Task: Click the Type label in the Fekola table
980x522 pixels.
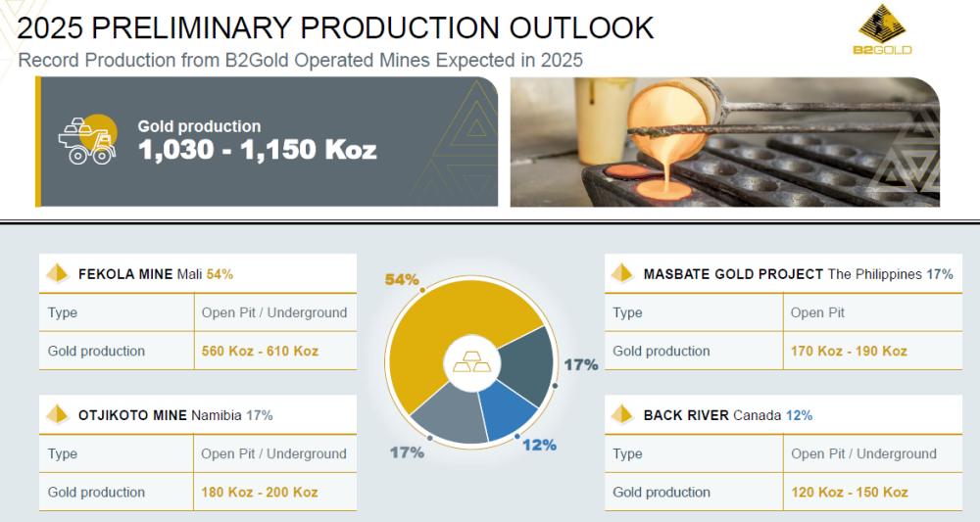Action: (x=63, y=312)
